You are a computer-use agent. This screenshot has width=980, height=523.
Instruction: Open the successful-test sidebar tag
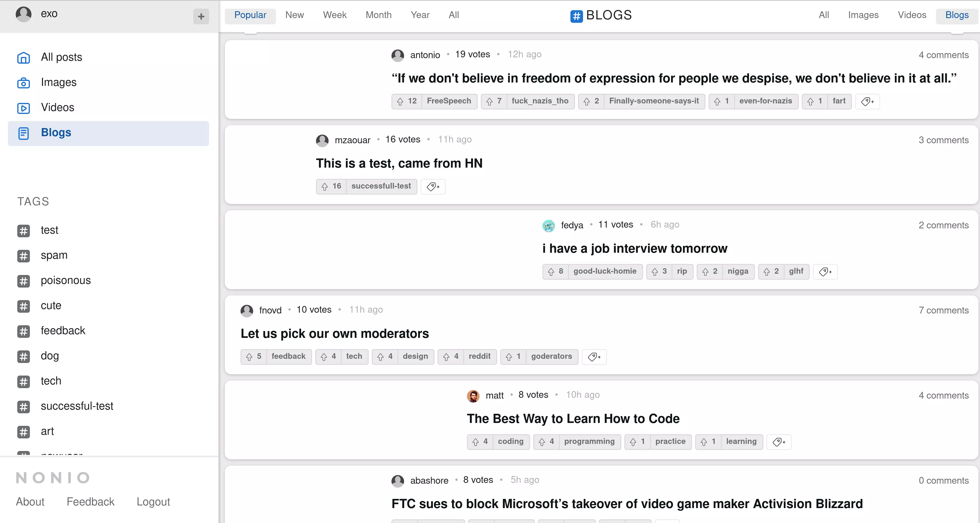point(77,406)
